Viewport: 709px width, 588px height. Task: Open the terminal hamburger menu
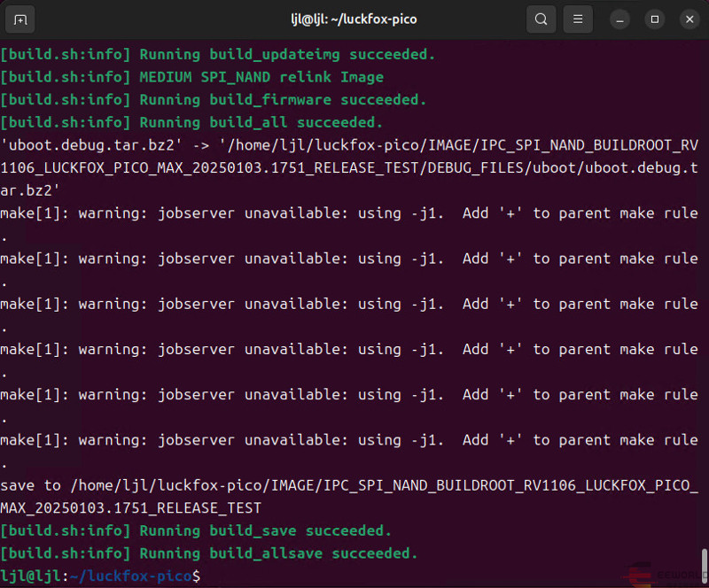click(x=578, y=19)
